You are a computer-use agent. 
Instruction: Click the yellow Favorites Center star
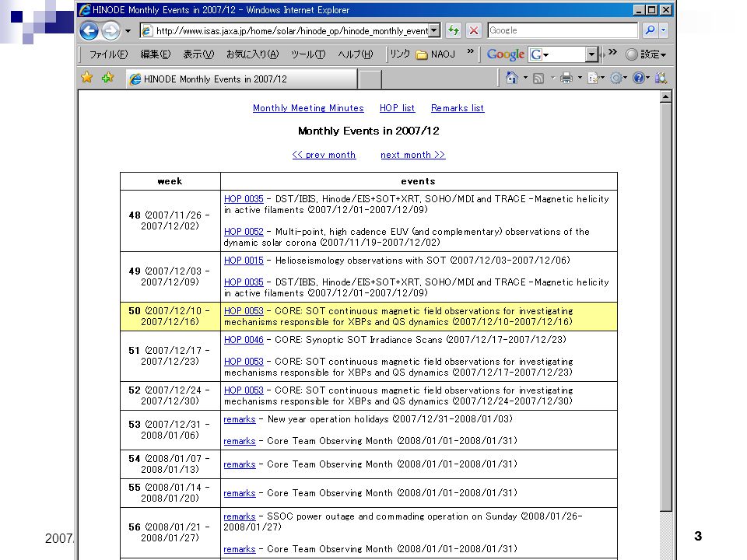pos(86,77)
